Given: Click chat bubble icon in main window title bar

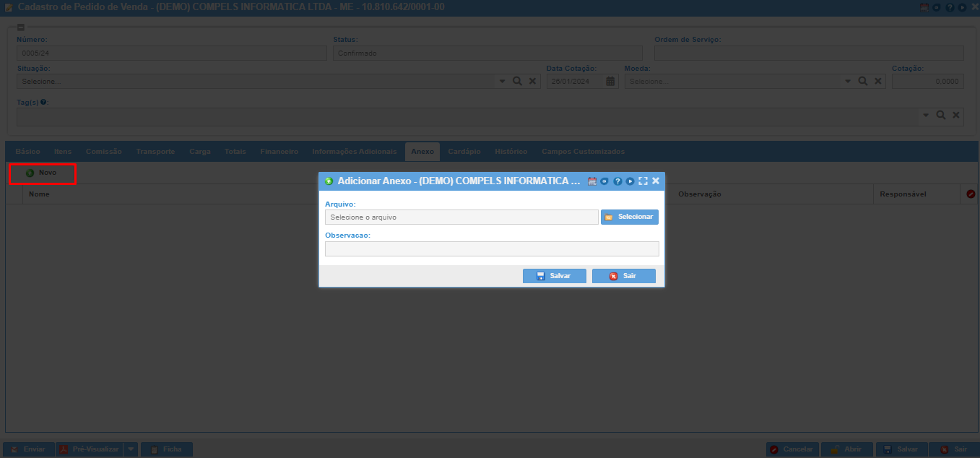Looking at the screenshot, I should pyautogui.click(x=936, y=7).
